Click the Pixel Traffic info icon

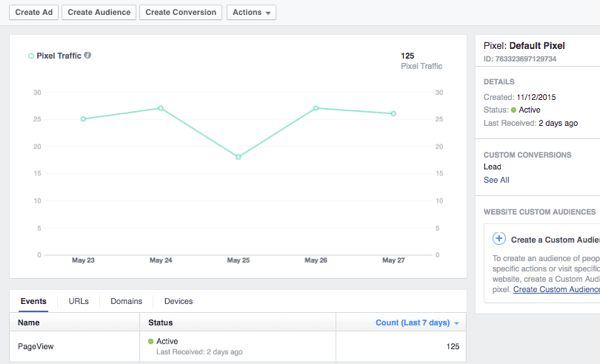88,55
